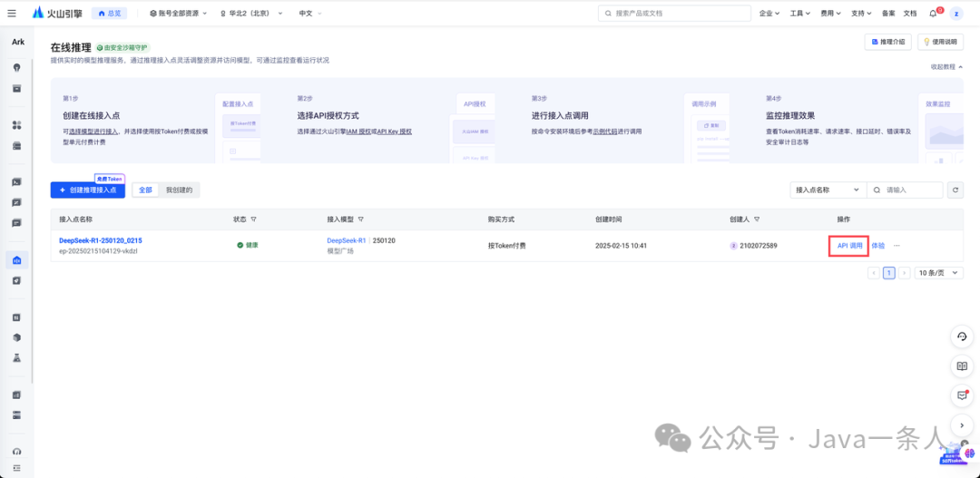Open the floating feedback button with red dot

click(x=962, y=395)
